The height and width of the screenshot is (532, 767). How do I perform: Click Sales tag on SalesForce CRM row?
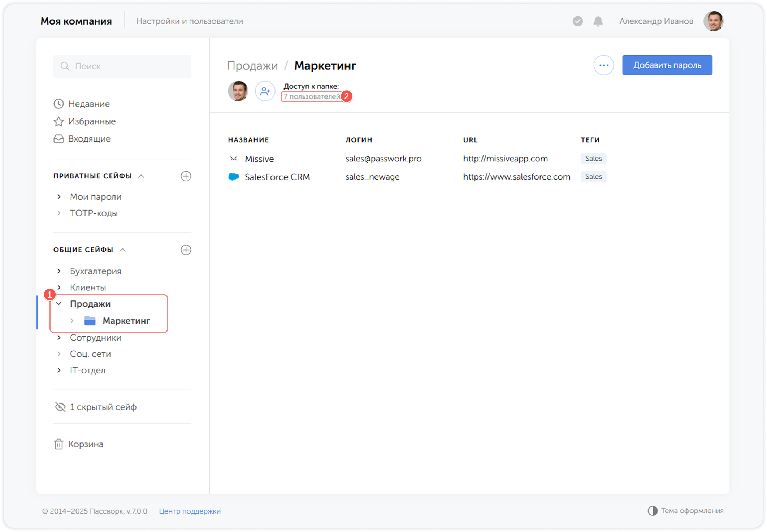(x=593, y=177)
